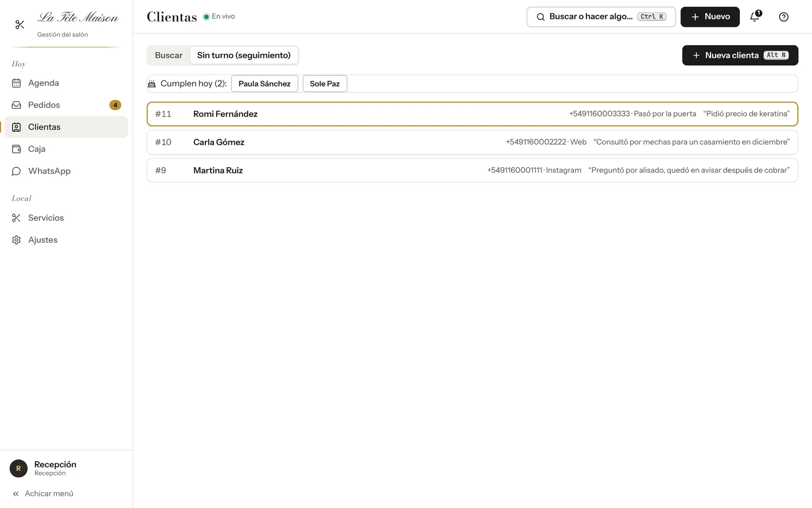Switch to the Buscar tab

pos(168,55)
